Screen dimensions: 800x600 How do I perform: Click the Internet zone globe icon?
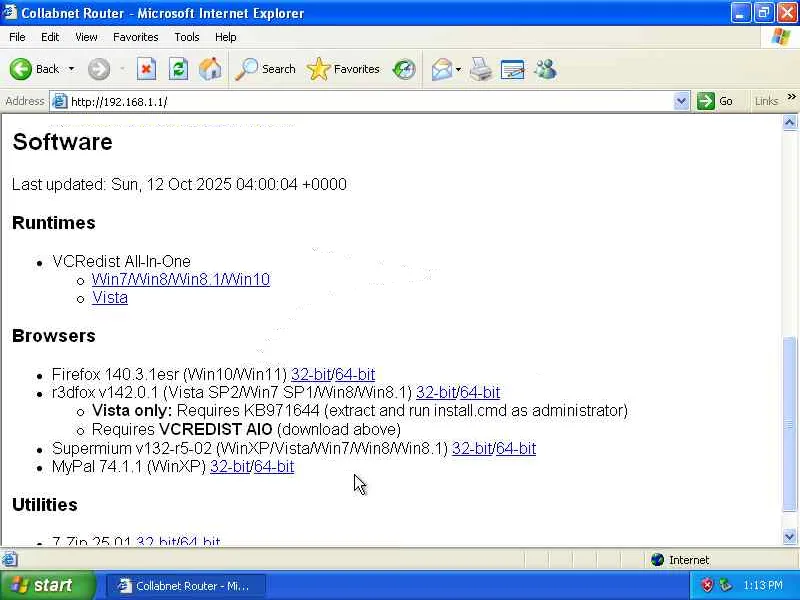click(x=657, y=560)
